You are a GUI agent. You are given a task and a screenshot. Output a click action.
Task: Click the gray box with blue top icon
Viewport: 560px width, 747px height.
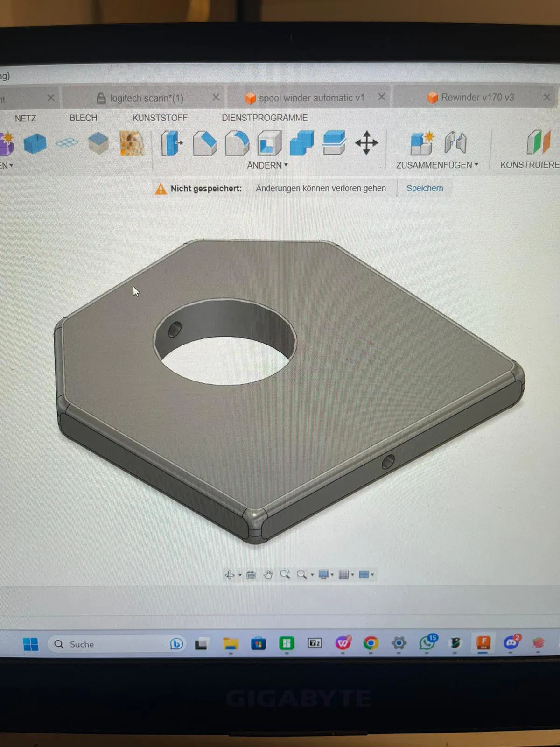click(98, 143)
